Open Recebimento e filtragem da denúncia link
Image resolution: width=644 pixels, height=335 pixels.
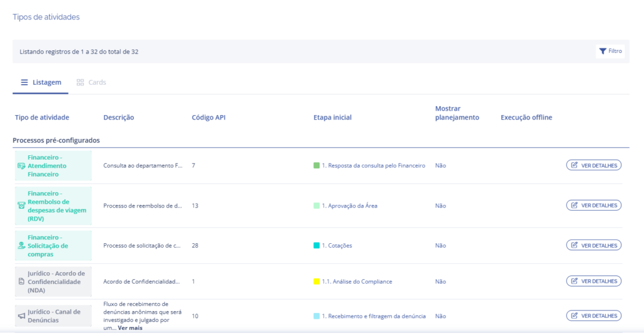point(374,316)
